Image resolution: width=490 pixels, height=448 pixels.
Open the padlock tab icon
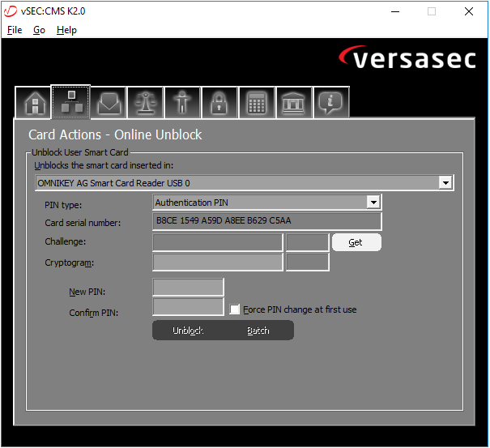click(x=219, y=103)
